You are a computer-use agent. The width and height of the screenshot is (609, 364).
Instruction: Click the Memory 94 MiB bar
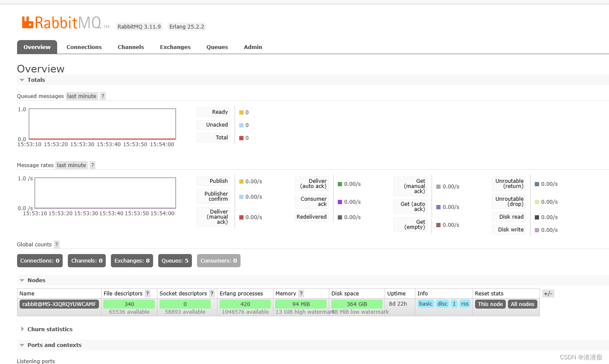[301, 304]
